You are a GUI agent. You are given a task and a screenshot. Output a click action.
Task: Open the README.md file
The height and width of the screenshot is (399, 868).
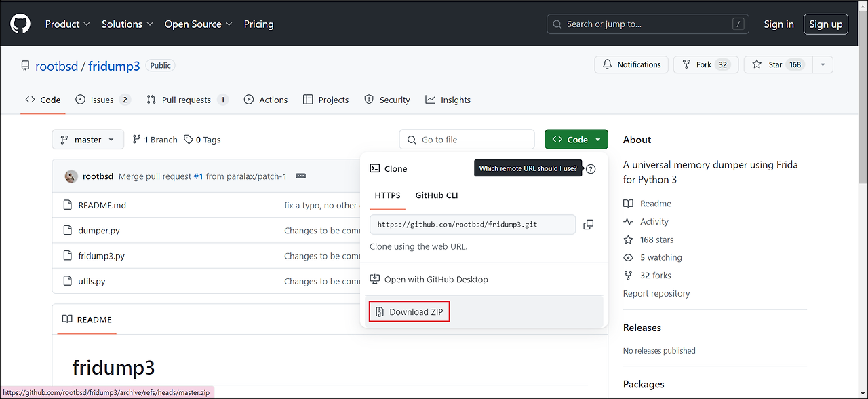click(102, 205)
